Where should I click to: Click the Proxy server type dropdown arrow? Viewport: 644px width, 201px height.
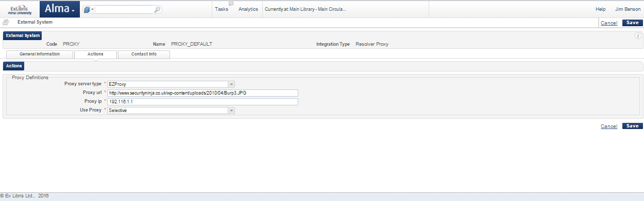[x=231, y=84]
